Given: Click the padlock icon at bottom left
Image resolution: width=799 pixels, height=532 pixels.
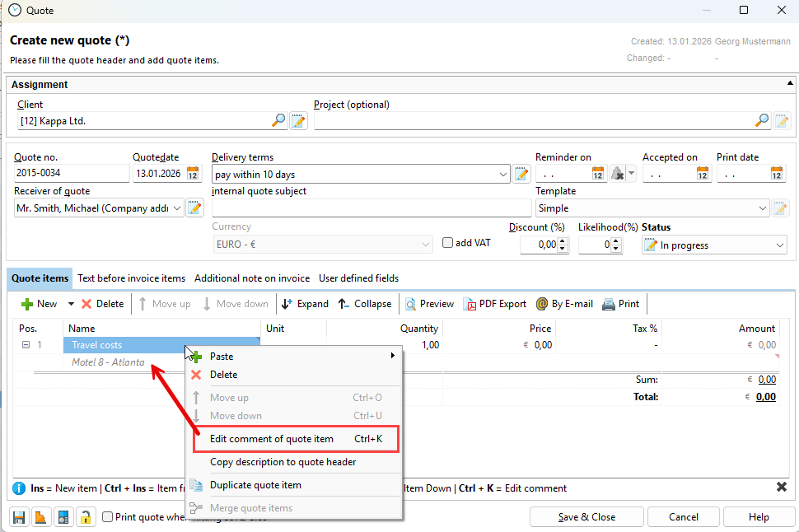Looking at the screenshot, I should pos(84,517).
